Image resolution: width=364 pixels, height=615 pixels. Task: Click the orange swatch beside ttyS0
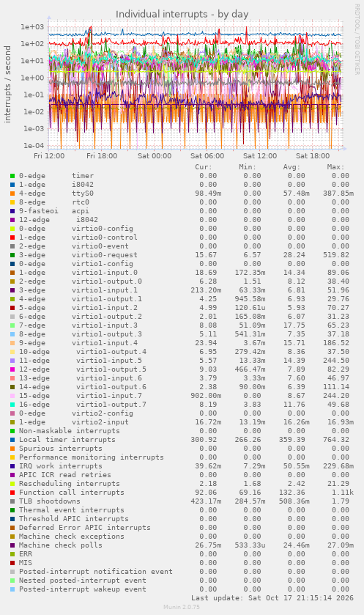click(12, 194)
